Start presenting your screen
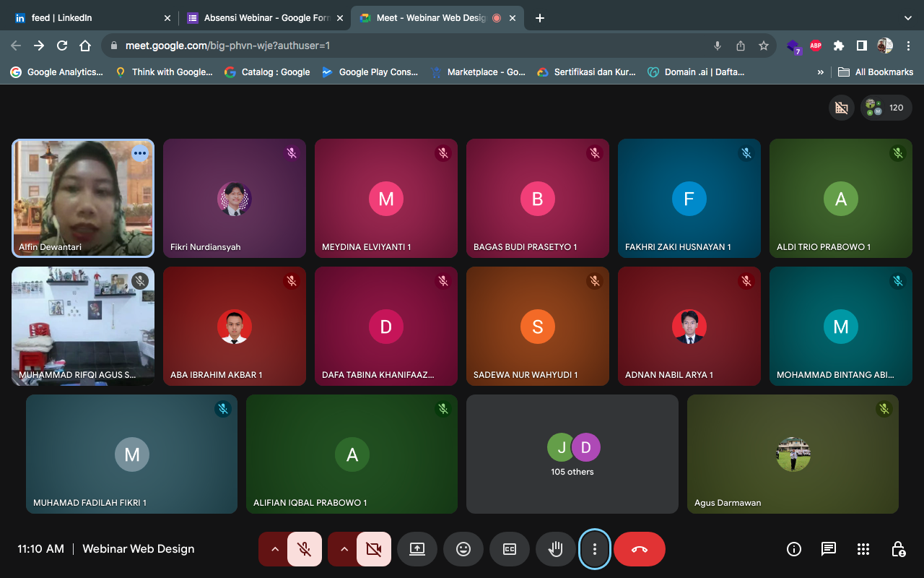This screenshot has height=578, width=924. [417, 549]
